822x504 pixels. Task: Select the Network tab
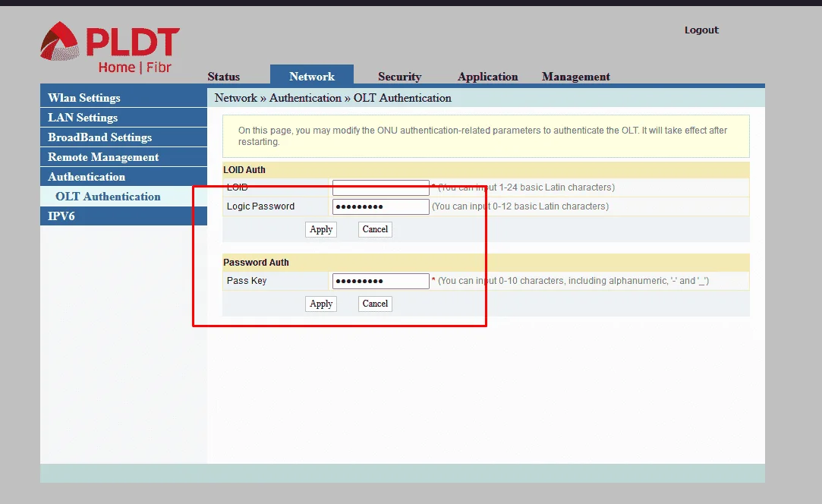pyautogui.click(x=312, y=75)
